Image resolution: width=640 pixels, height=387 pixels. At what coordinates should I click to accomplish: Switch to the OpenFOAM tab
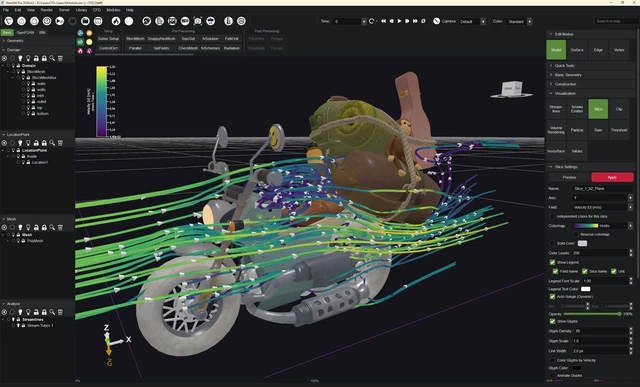point(25,32)
